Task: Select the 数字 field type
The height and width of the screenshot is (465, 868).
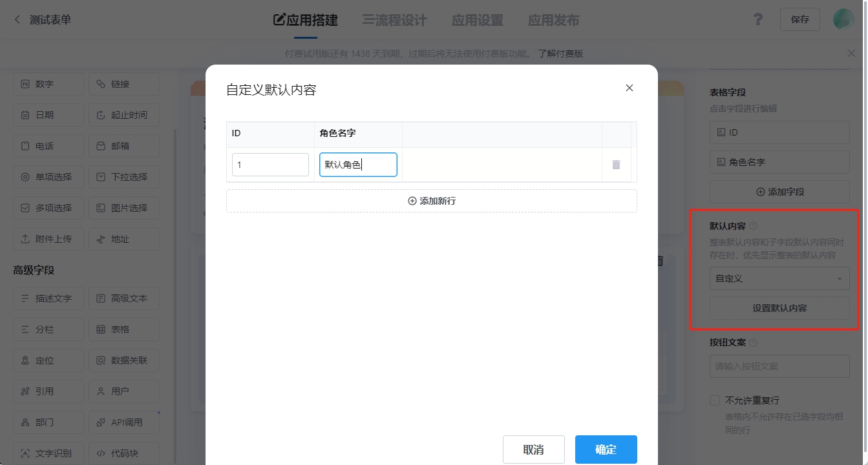Action: pos(48,84)
